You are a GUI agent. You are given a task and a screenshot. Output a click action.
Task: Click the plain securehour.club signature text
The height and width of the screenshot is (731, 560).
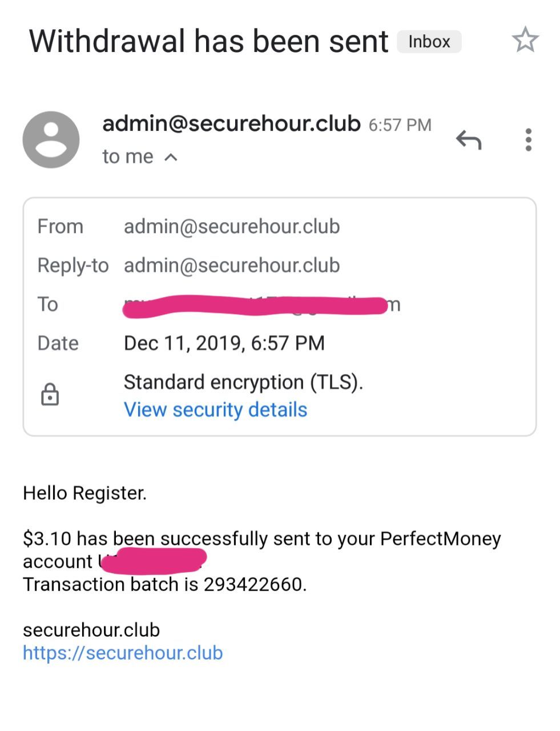point(91,630)
